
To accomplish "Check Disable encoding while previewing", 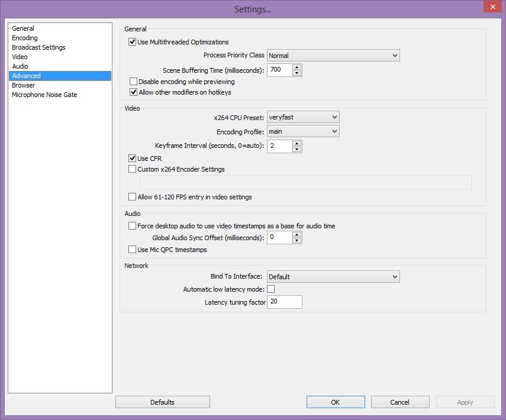I will 133,81.
